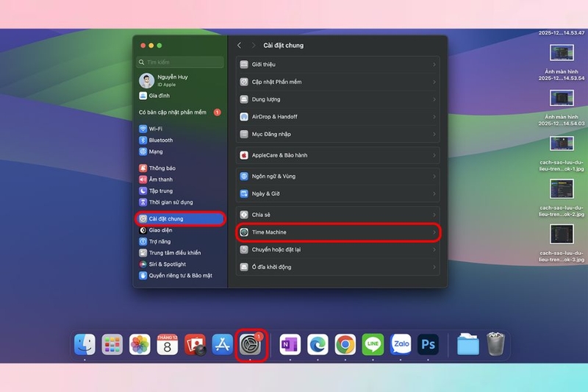588x392 pixels.
Task: Launch OneNote from the Dock
Action: click(x=290, y=344)
